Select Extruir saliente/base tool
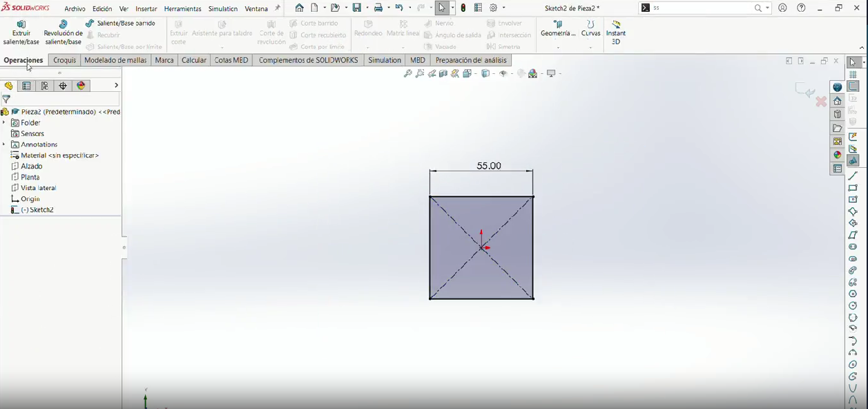 pyautogui.click(x=21, y=32)
